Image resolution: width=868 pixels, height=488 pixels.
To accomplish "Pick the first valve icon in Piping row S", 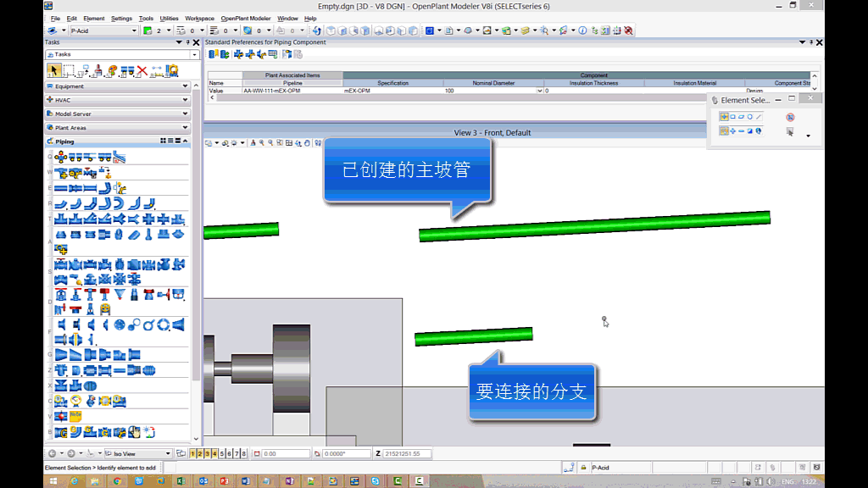I will point(61,265).
